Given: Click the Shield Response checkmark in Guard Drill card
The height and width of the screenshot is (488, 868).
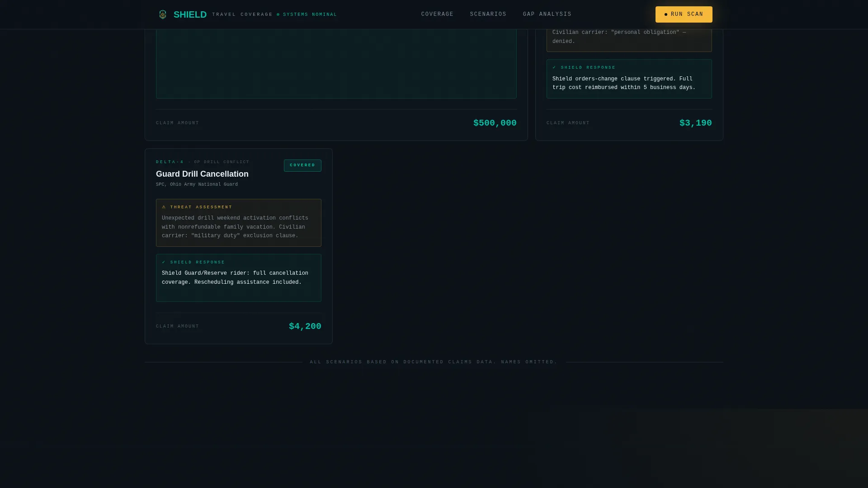Looking at the screenshot, I should (x=164, y=262).
